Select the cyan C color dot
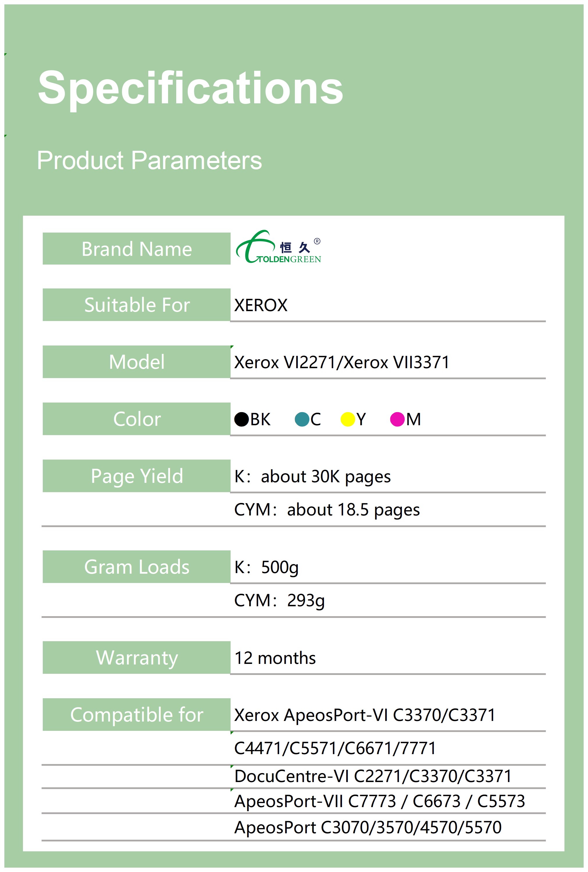Viewport: 588px width, 872px height. point(302,419)
